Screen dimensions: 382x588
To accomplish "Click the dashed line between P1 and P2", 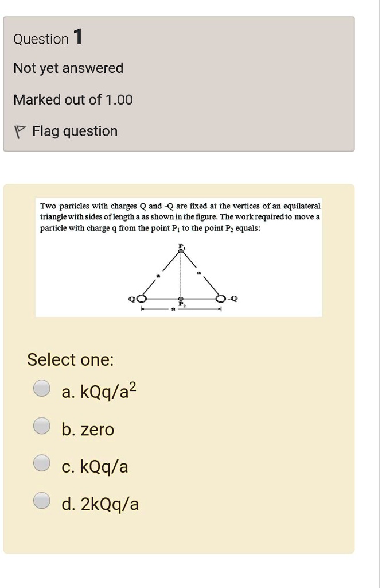I will click(182, 276).
